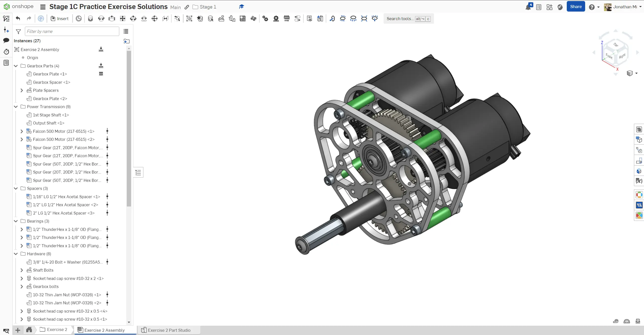Click the Undo arrow in toolbar

click(x=18, y=18)
